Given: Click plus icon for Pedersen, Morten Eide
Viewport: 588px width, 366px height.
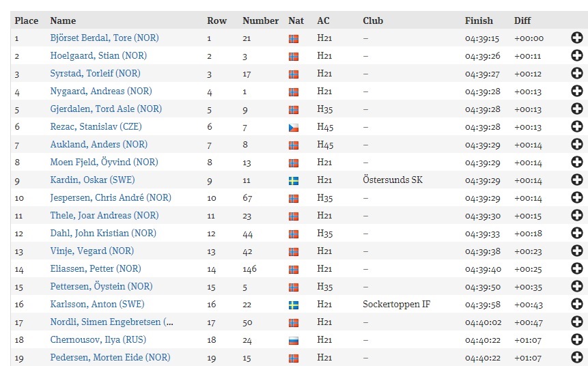Looking at the screenshot, I should point(577,357).
